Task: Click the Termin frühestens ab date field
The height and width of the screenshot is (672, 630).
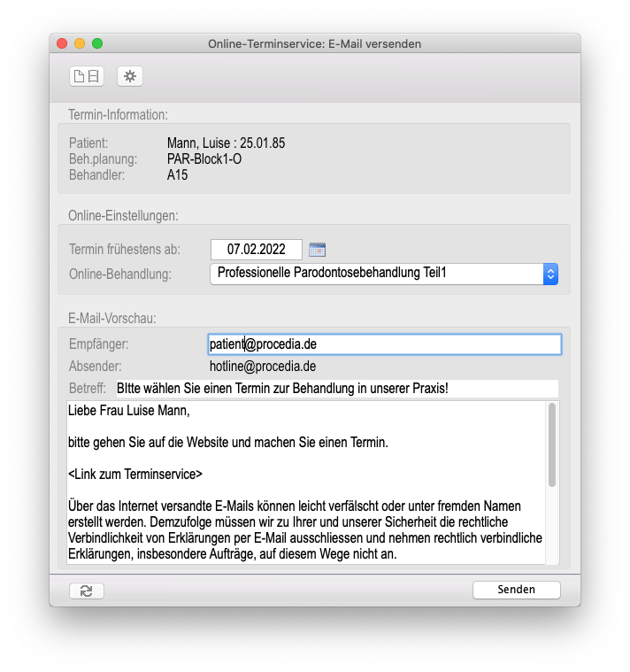Action: click(x=256, y=250)
